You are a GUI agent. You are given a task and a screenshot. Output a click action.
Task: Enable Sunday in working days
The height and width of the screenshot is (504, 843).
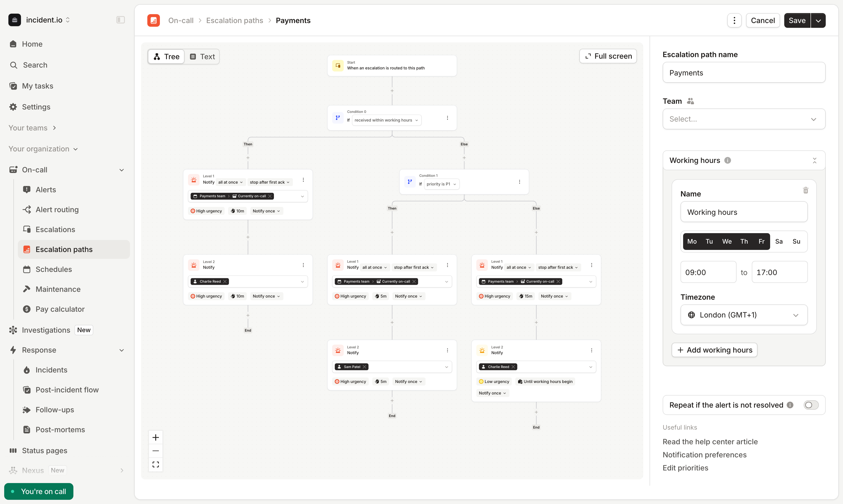[x=796, y=242]
